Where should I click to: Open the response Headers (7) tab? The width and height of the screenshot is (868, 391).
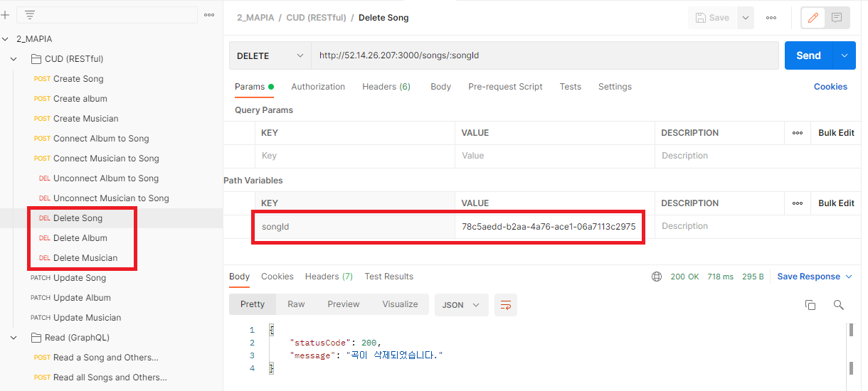tap(329, 277)
